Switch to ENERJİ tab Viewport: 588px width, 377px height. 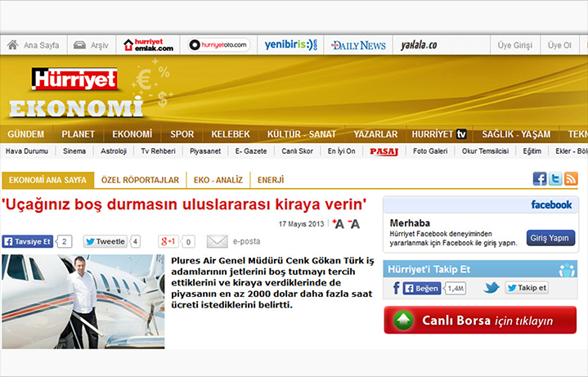pyautogui.click(x=271, y=180)
